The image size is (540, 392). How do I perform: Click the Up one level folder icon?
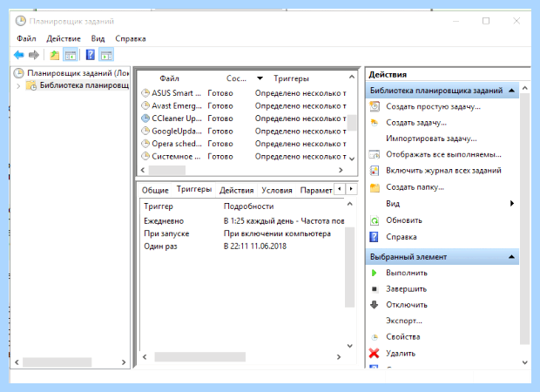54,55
